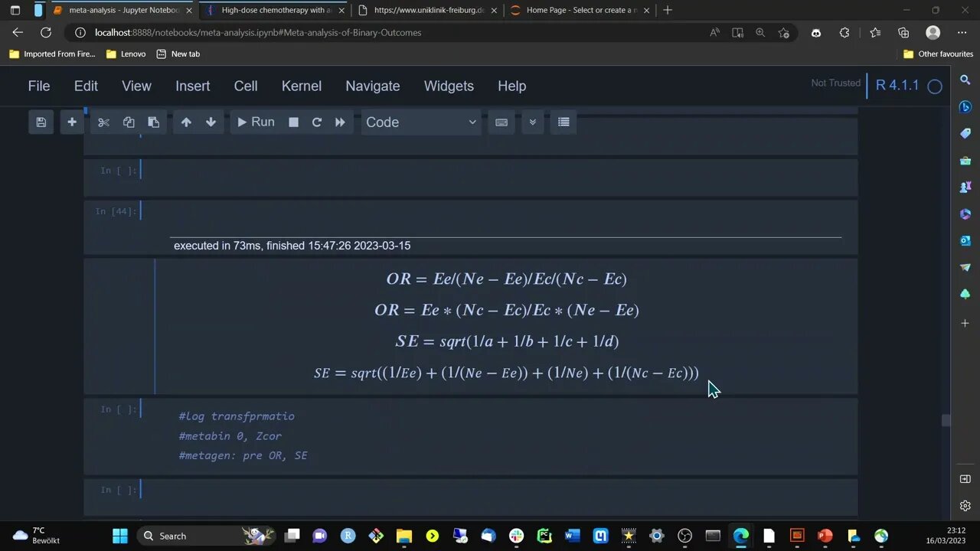Open Edge sidebar settings gear
The image size is (980, 551).
pos(965,506)
